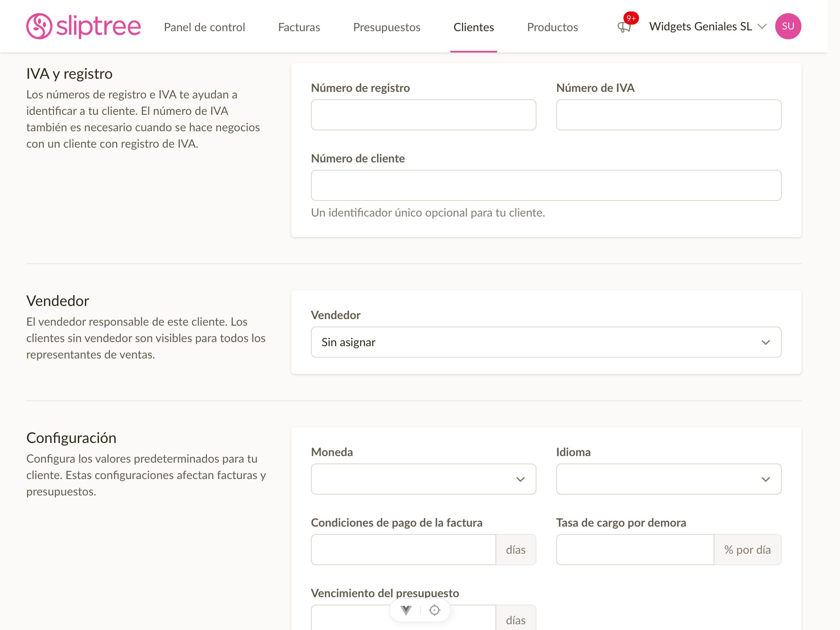This screenshot has height=630, width=840.
Task: Click the 'Un identificador único opcional' hint text
Action: [428, 212]
